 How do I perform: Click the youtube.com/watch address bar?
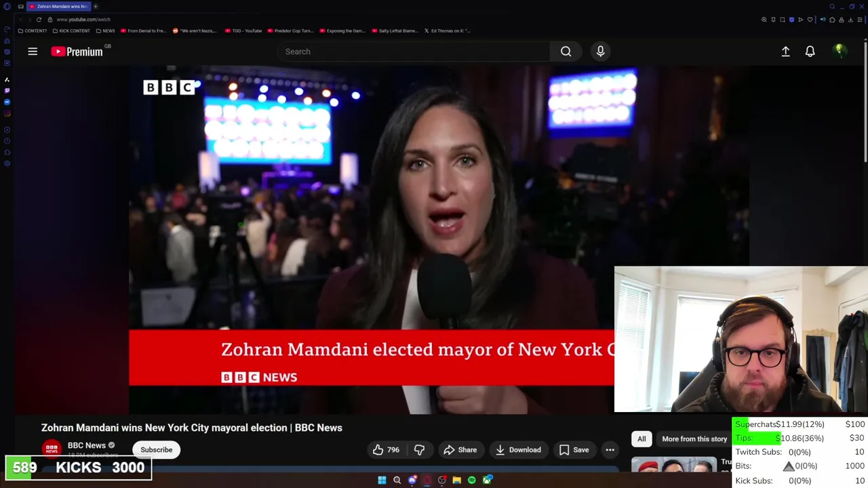(83, 20)
